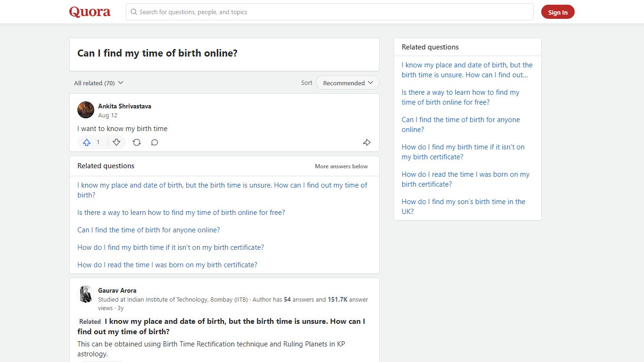Open Gaurav Arora's profile name
The width and height of the screenshot is (644, 362).
[117, 290]
